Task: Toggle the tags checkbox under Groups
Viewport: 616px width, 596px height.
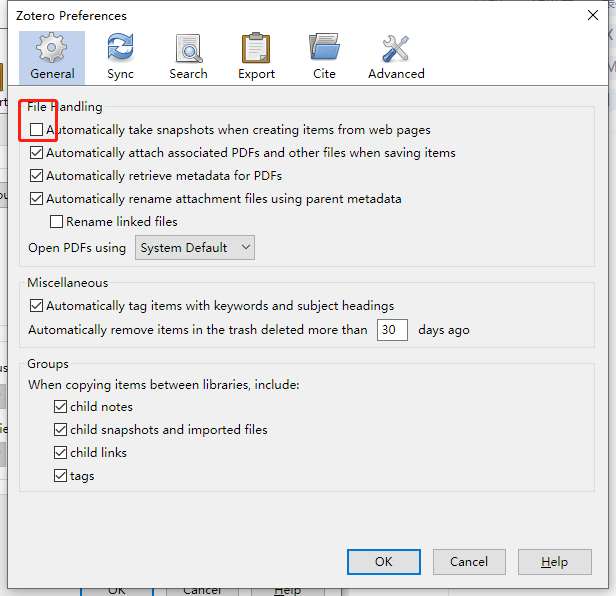Action: 60,476
